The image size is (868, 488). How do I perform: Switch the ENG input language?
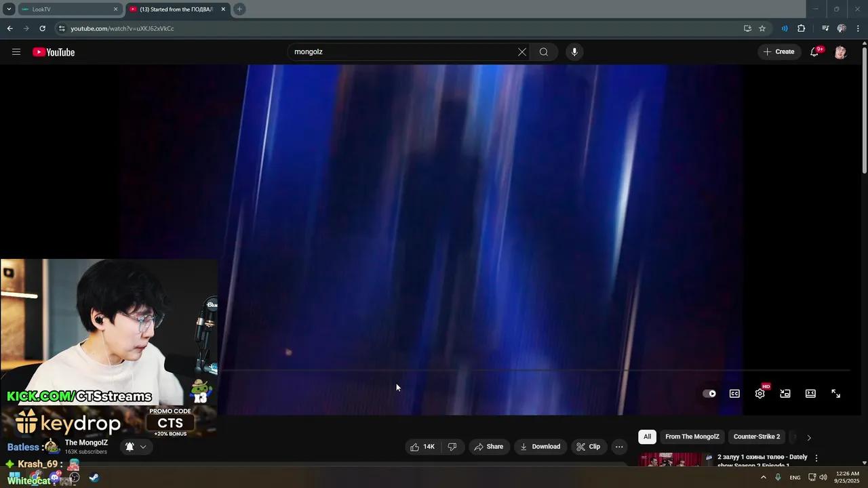pyautogui.click(x=795, y=478)
